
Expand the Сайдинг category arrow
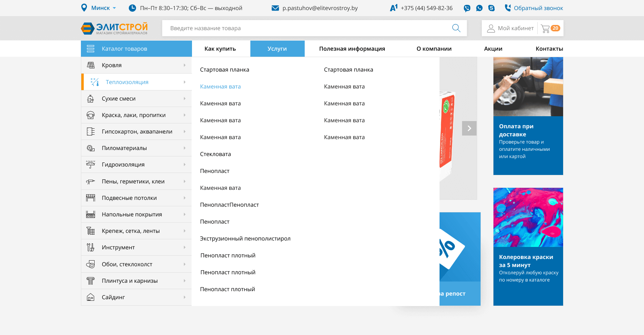coord(184,297)
